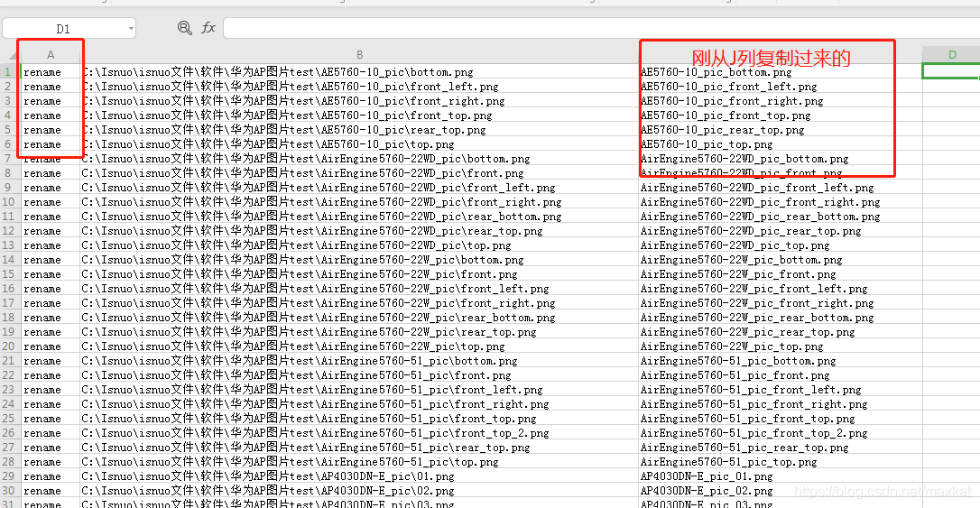The height and width of the screenshot is (508, 980).
Task: Select path cell ending AP4030DN-E_pic\01.png
Action: click(x=359, y=476)
